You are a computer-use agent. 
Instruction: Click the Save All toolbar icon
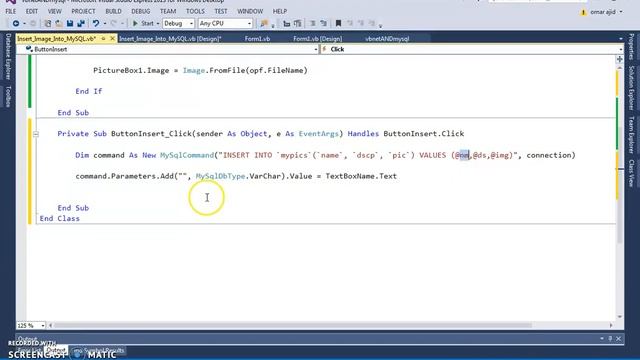81,24
